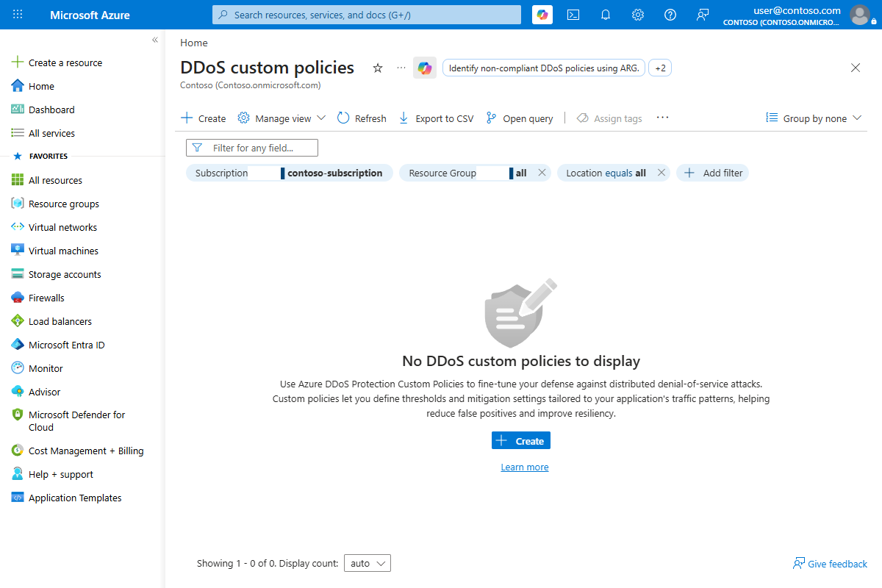Launch Cloud Shell from the header

(x=573, y=15)
